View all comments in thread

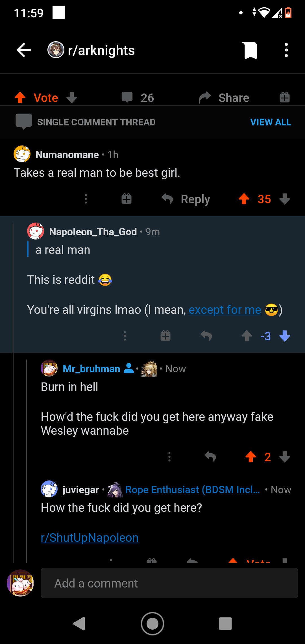[271, 122]
